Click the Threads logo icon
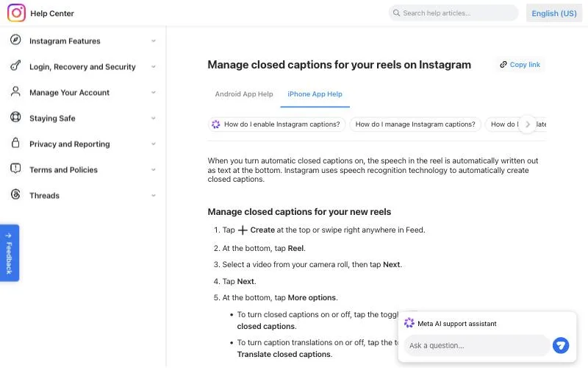Screen dimensions: 588x368 [x=15, y=194]
